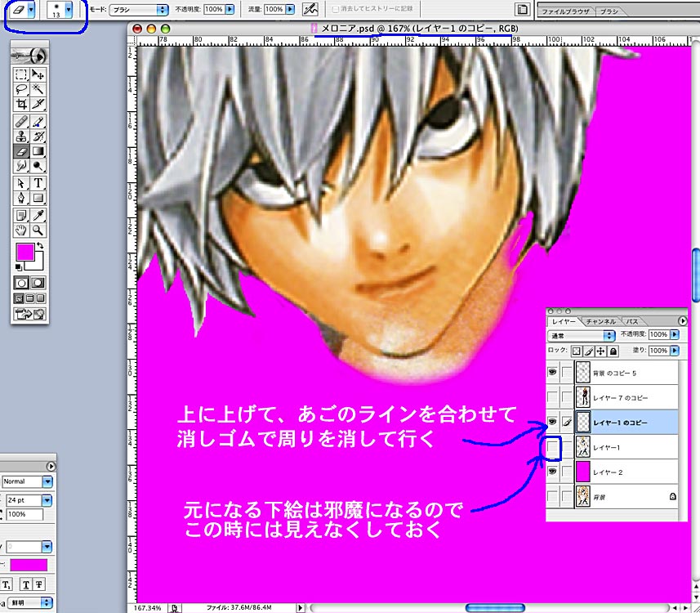700x613 pixels.
Task: Toggle lock position icon
Action: click(601, 351)
